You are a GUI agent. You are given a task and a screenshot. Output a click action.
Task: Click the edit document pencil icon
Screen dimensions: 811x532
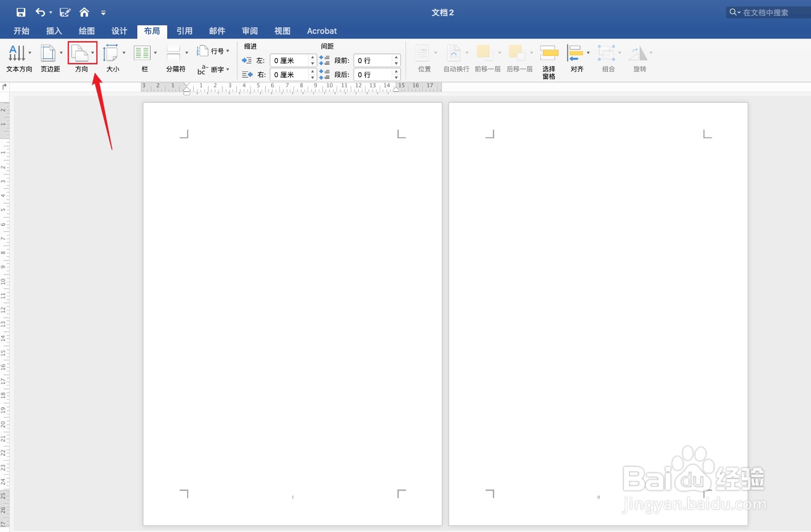[x=65, y=12]
